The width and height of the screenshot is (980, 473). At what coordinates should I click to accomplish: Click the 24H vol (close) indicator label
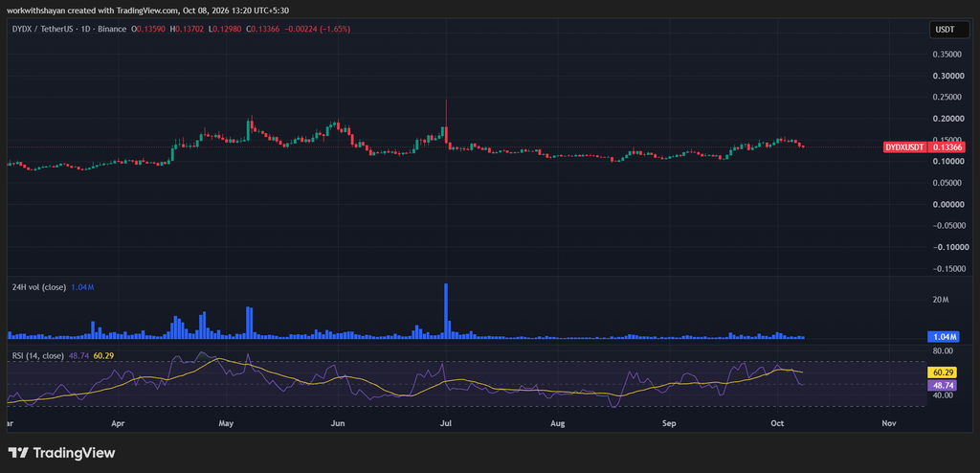pos(40,287)
